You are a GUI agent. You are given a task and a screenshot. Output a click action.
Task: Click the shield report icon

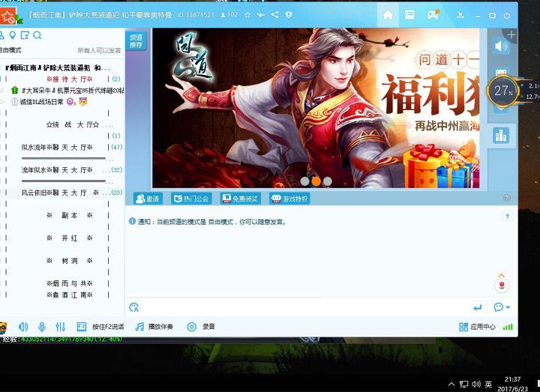pos(289,14)
